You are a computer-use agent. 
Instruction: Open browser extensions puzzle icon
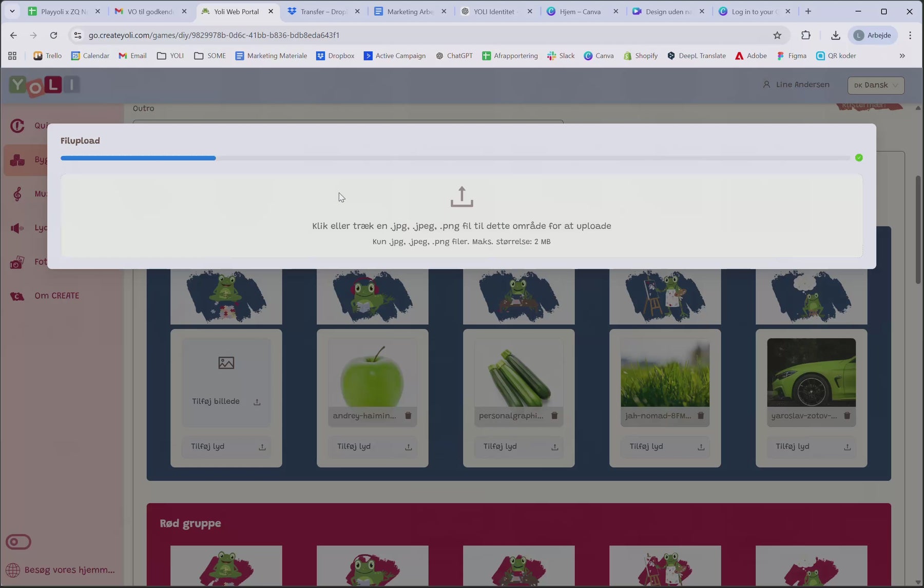point(805,35)
